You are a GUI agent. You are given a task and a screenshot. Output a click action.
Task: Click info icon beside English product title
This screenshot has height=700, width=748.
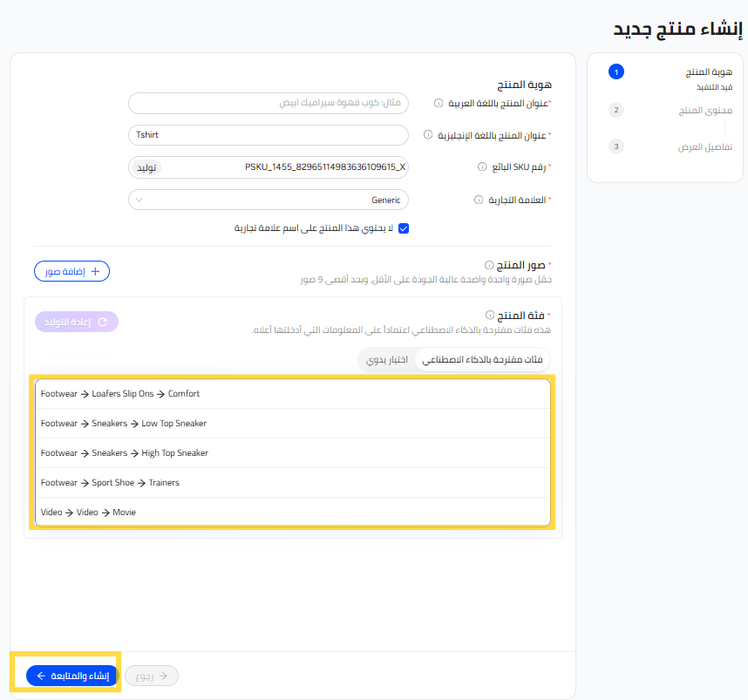(x=428, y=135)
